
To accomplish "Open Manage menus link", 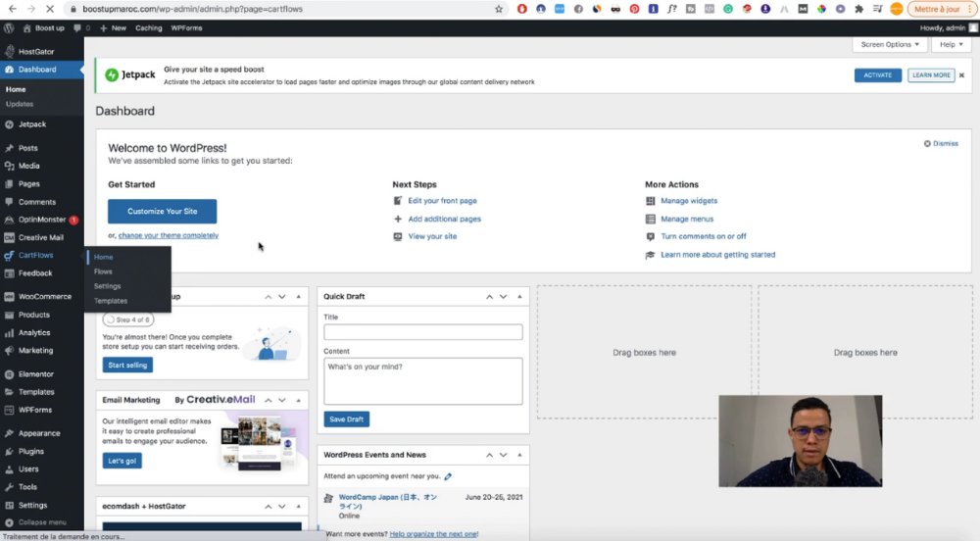I will pyautogui.click(x=687, y=219).
